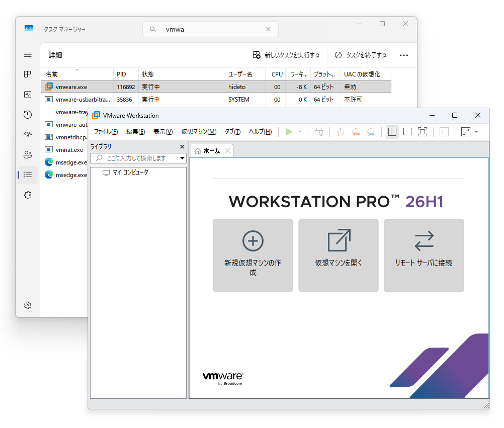
Task: Click the full screen mode icon
Action: click(423, 132)
